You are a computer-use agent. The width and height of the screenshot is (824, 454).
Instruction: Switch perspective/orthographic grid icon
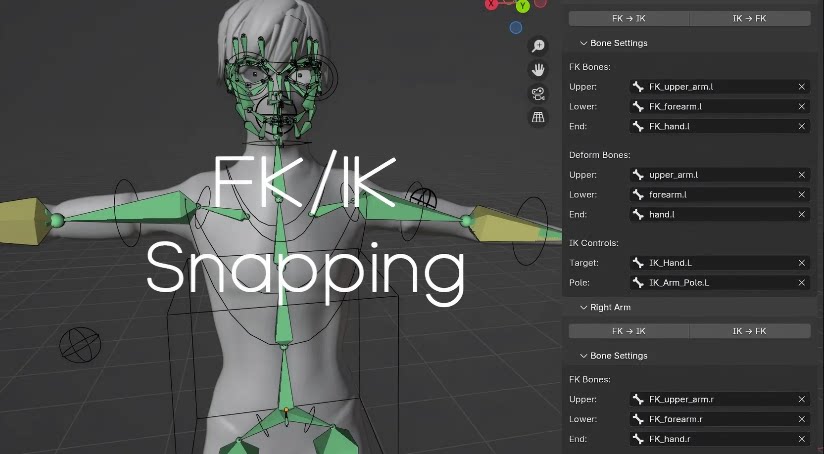pyautogui.click(x=538, y=117)
